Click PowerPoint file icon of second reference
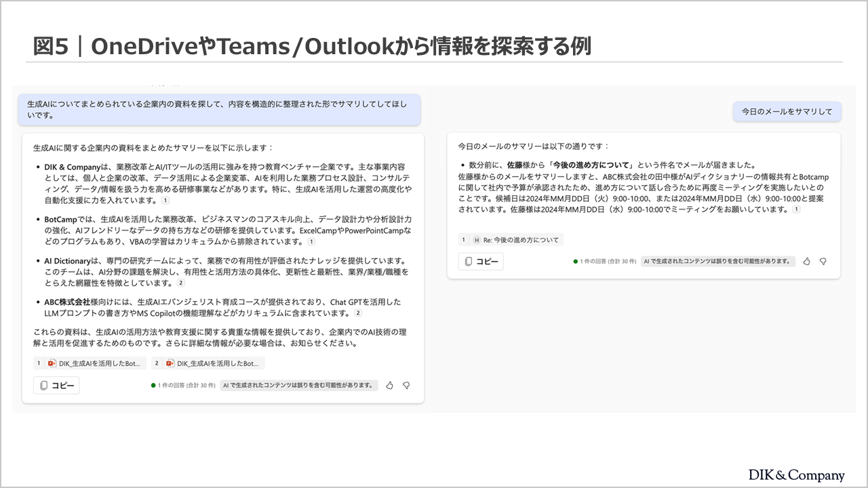Screen dimensions: 868x488 pos(170,363)
